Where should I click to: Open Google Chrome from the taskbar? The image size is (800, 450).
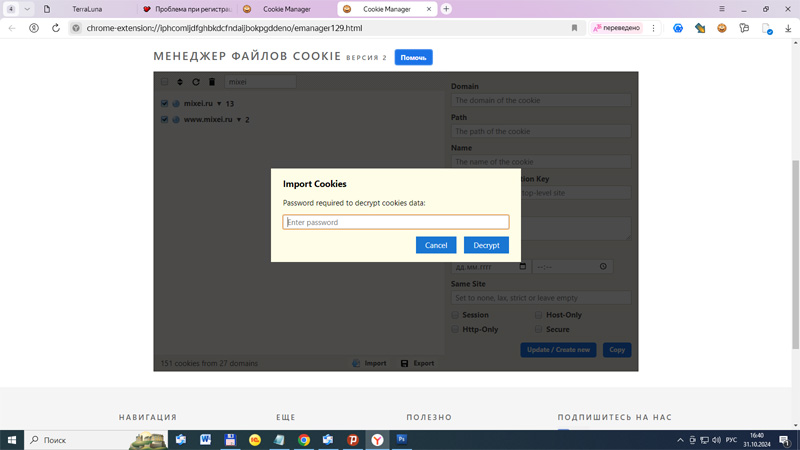pyautogui.click(x=303, y=440)
